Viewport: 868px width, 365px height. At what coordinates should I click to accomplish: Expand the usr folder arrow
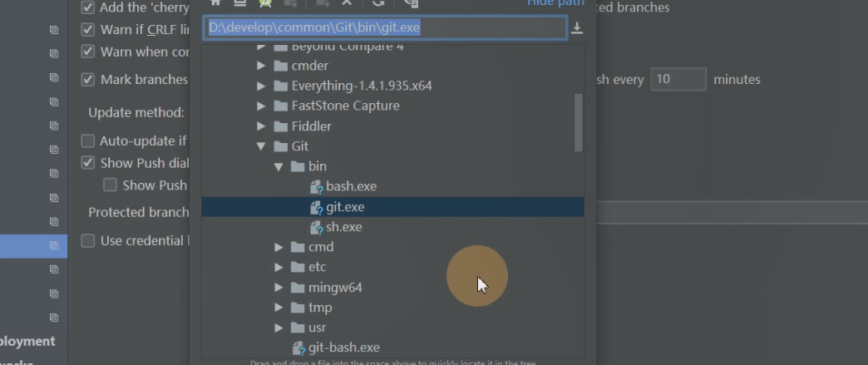click(x=279, y=328)
